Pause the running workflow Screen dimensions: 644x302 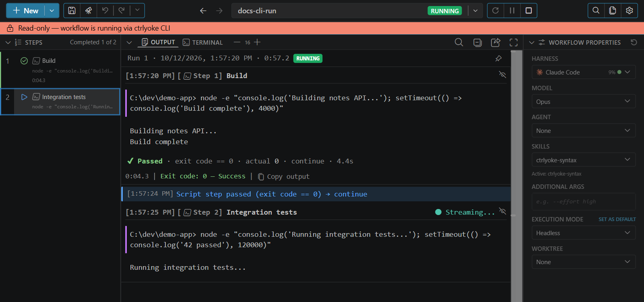tap(512, 10)
